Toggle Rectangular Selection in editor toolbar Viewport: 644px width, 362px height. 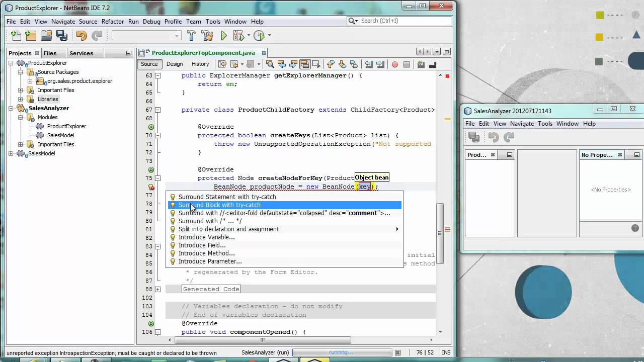point(316,64)
